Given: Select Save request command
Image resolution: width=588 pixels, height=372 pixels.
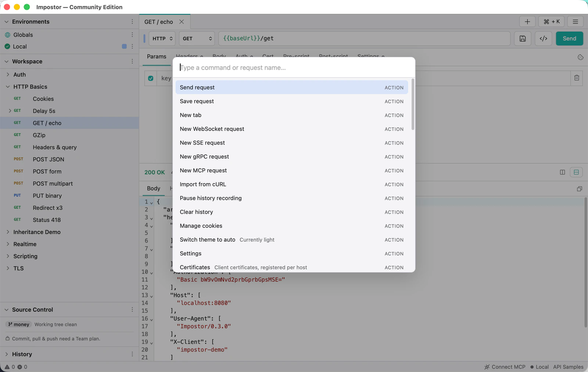Looking at the screenshot, I should coord(292,101).
